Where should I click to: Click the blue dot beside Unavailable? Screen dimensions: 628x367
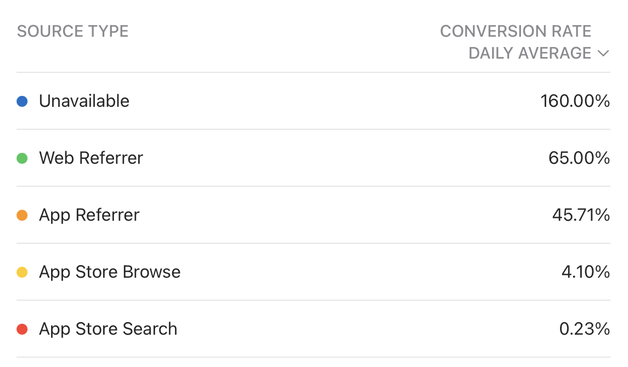coord(22,101)
